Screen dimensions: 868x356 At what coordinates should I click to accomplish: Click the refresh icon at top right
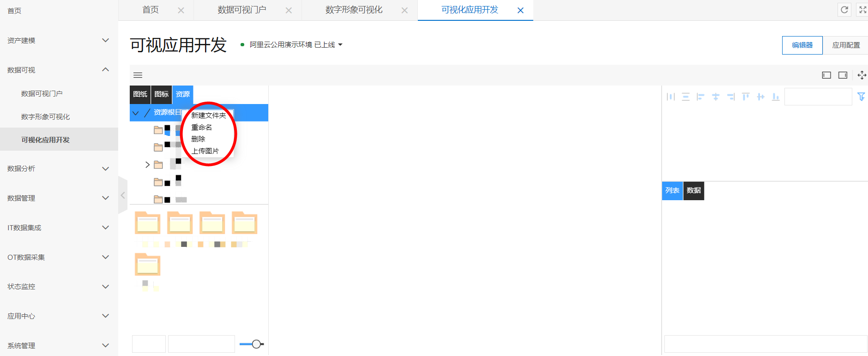coord(844,10)
